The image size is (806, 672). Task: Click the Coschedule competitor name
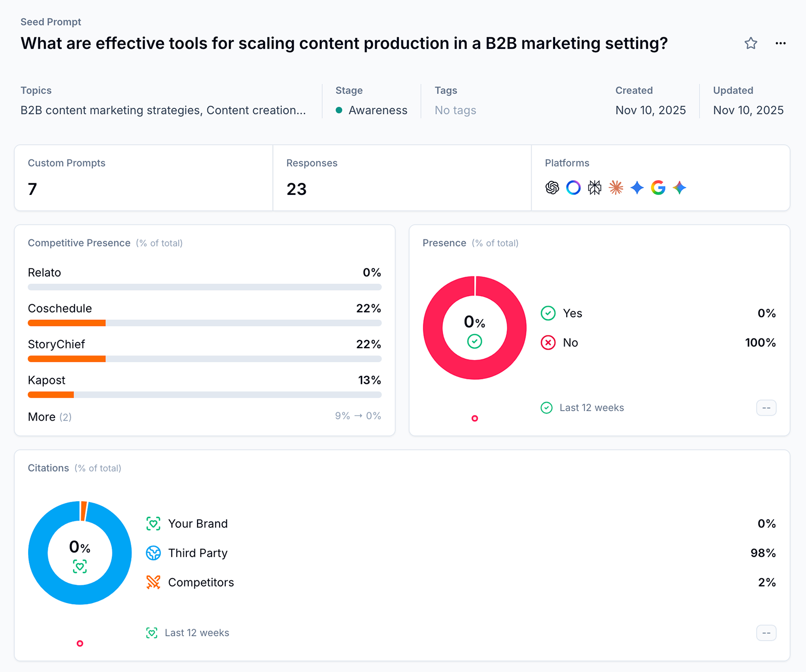[x=60, y=308]
